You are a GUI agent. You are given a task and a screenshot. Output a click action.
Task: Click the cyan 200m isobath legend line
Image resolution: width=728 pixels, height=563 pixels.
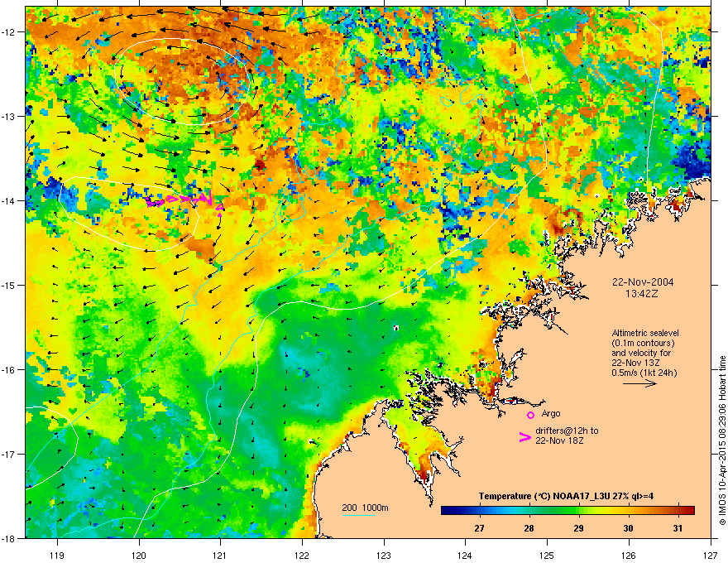(358, 515)
